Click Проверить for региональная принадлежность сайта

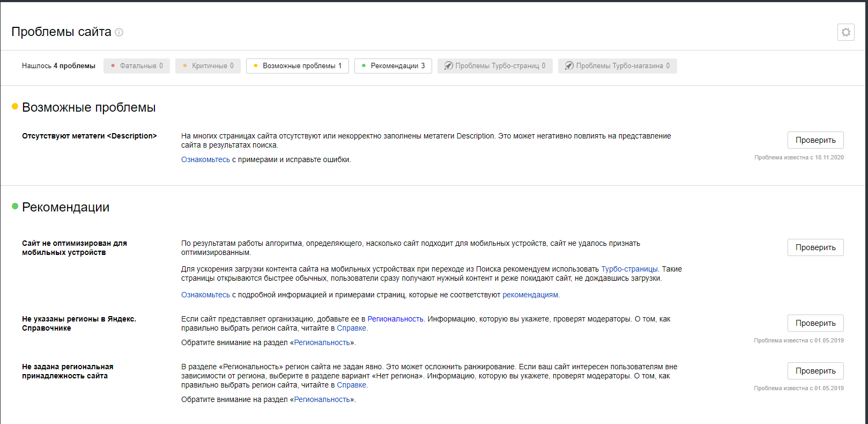[x=815, y=371]
